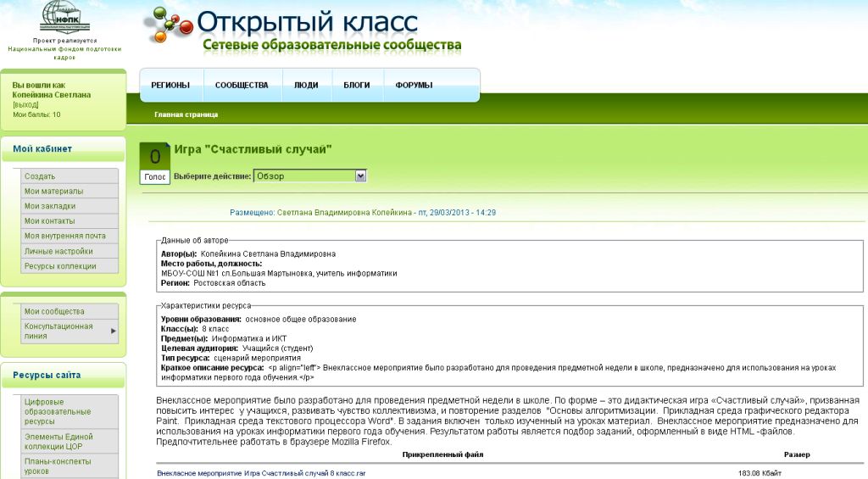The height and width of the screenshot is (479, 868).
Task: Click the выход logout link
Action: (25, 104)
